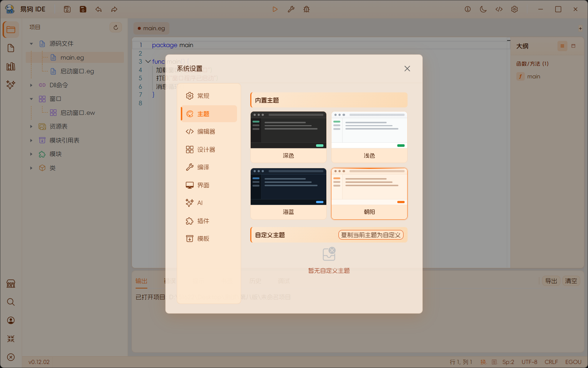Open the AI sparkle sidebar icon
This screenshot has width=588, height=368.
click(11, 85)
